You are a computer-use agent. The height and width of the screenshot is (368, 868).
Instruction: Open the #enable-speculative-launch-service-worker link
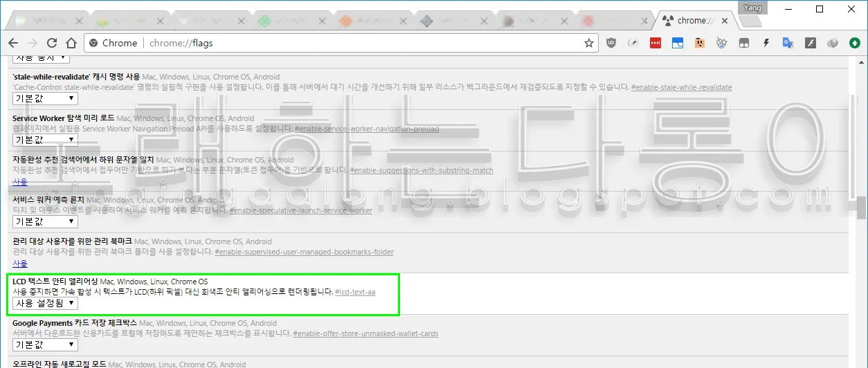pyautogui.click(x=300, y=210)
